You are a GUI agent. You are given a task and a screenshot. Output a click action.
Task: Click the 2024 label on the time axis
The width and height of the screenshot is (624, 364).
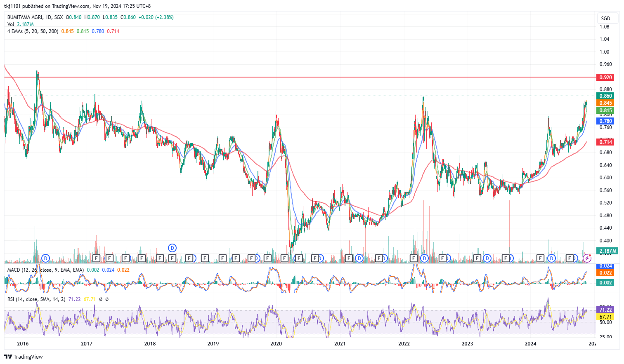coord(530,344)
